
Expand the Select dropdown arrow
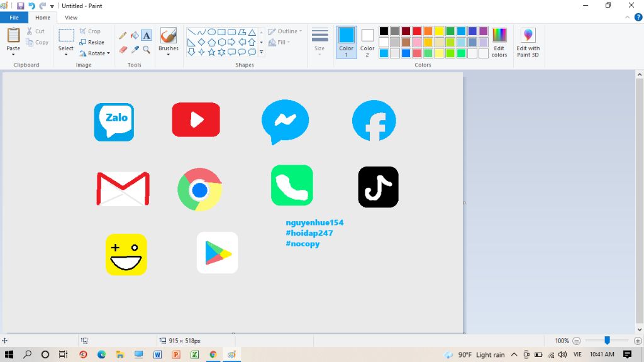tap(66, 55)
